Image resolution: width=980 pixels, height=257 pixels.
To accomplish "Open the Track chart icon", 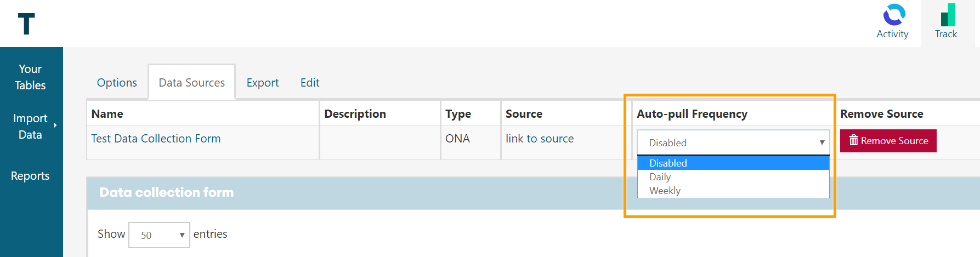I will click(948, 15).
